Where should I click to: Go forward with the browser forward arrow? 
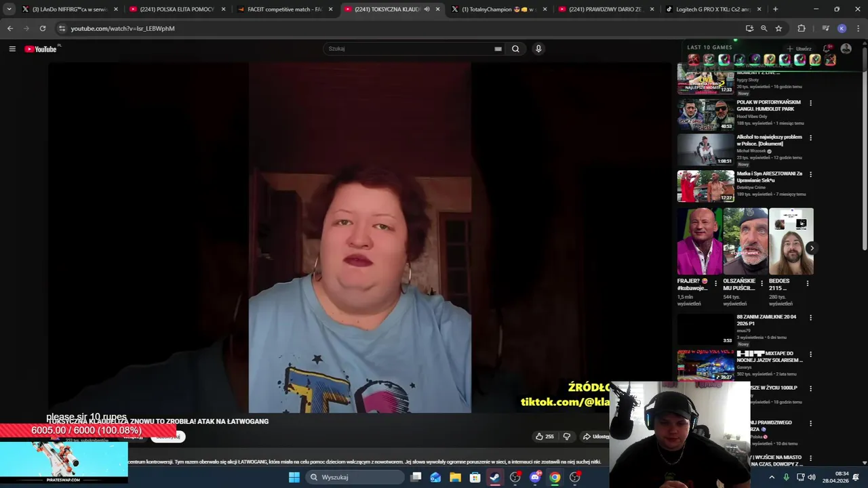26,28
